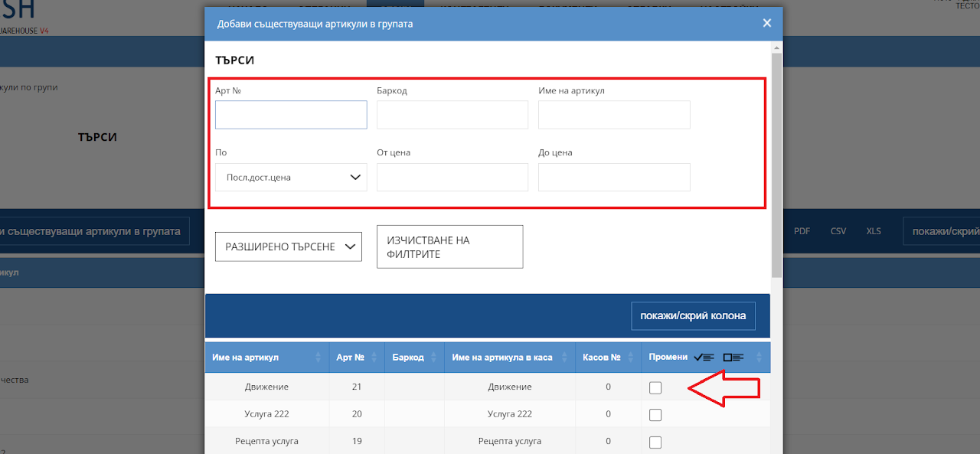
Task: Open the По price type dropdown
Action: point(291,177)
